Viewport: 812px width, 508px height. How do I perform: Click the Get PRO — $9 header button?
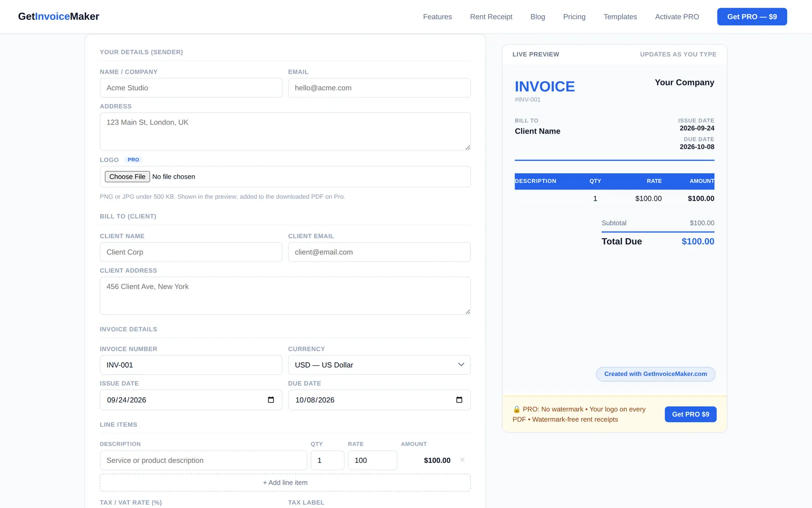[752, 17]
